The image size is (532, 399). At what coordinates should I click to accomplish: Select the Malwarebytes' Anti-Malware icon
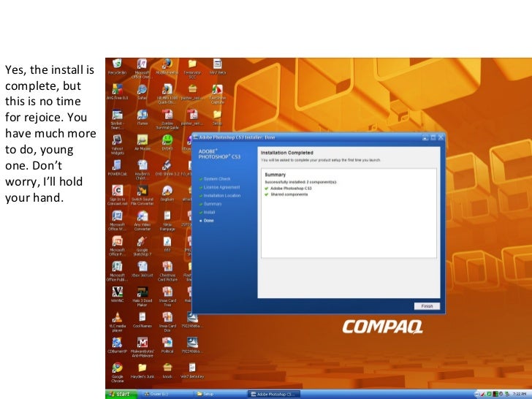(142, 347)
